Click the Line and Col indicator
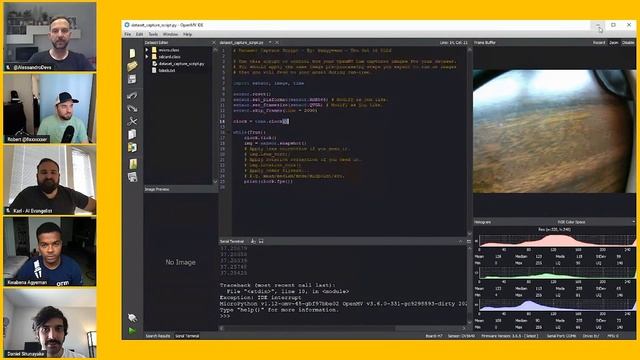This screenshot has height=360, width=640. point(453,42)
